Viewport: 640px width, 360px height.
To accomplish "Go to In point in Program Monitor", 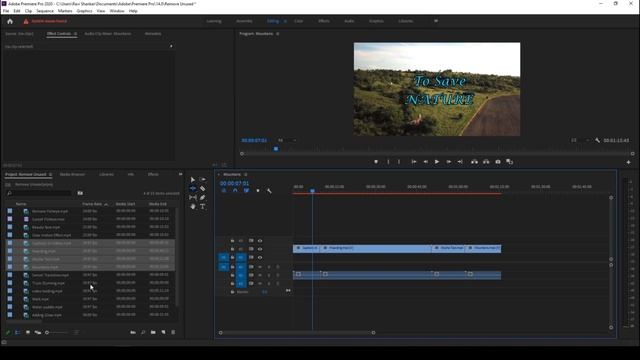I will click(x=413, y=162).
